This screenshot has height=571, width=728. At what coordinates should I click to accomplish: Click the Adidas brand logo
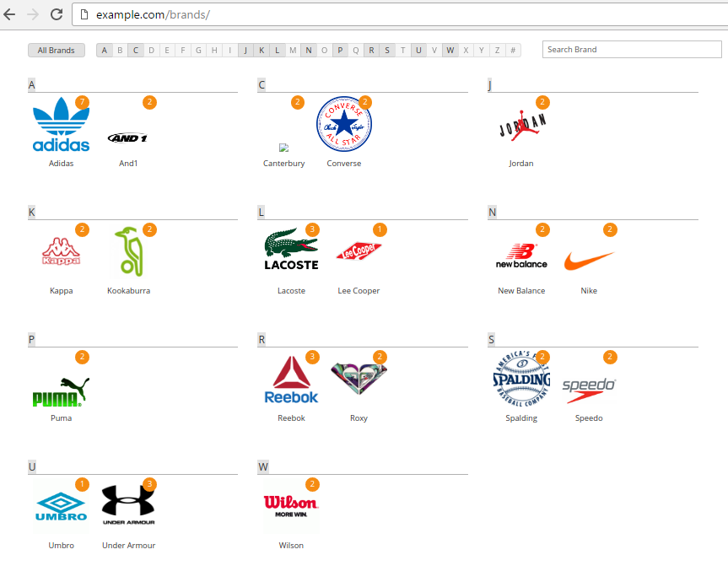[x=61, y=125]
